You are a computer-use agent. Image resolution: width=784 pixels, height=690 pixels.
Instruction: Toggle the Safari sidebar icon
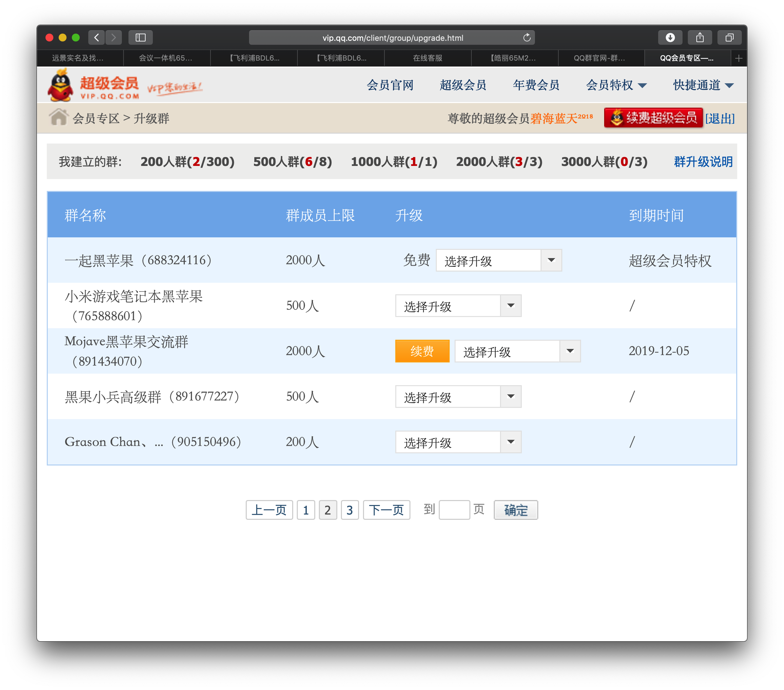pos(140,37)
